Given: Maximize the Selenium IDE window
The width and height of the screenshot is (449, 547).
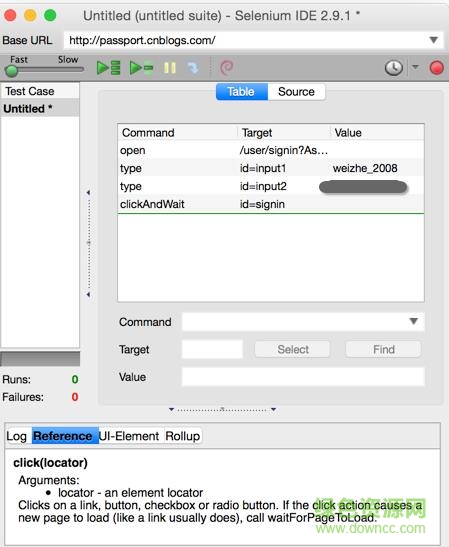Looking at the screenshot, I should (x=50, y=15).
